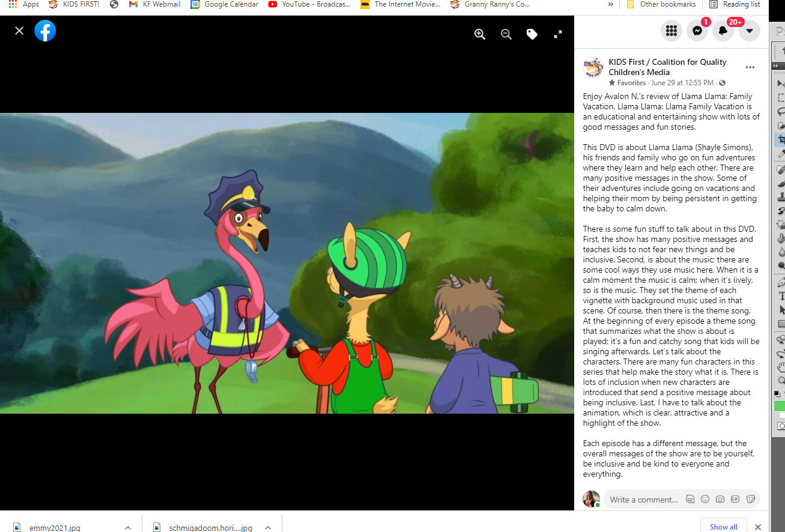This screenshot has width=785, height=532.
Task: Close the Facebook photo viewer
Action: pyautogui.click(x=19, y=31)
